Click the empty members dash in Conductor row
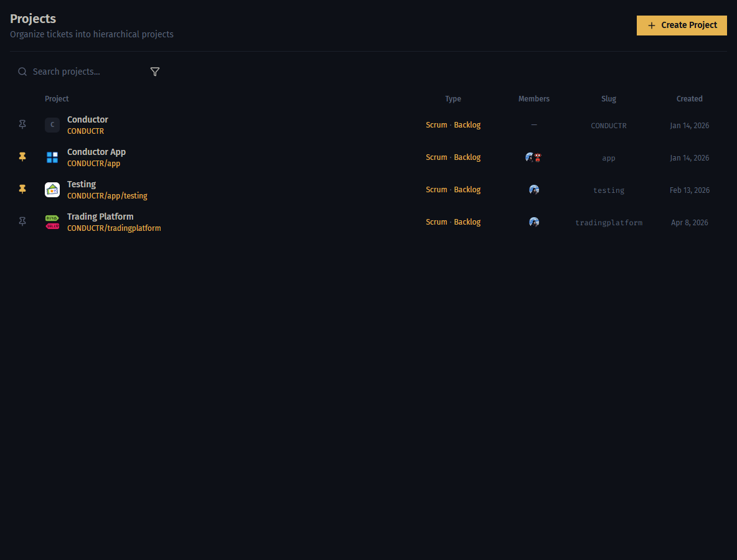 [x=534, y=125]
